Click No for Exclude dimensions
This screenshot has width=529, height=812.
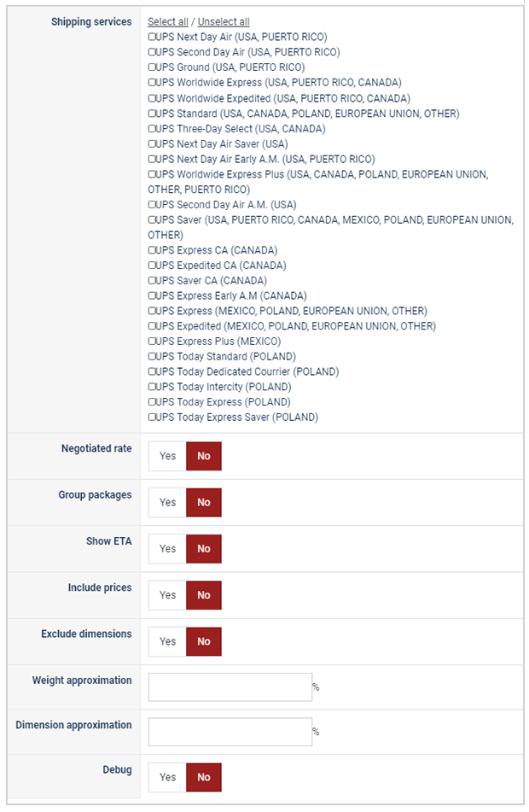tap(204, 641)
